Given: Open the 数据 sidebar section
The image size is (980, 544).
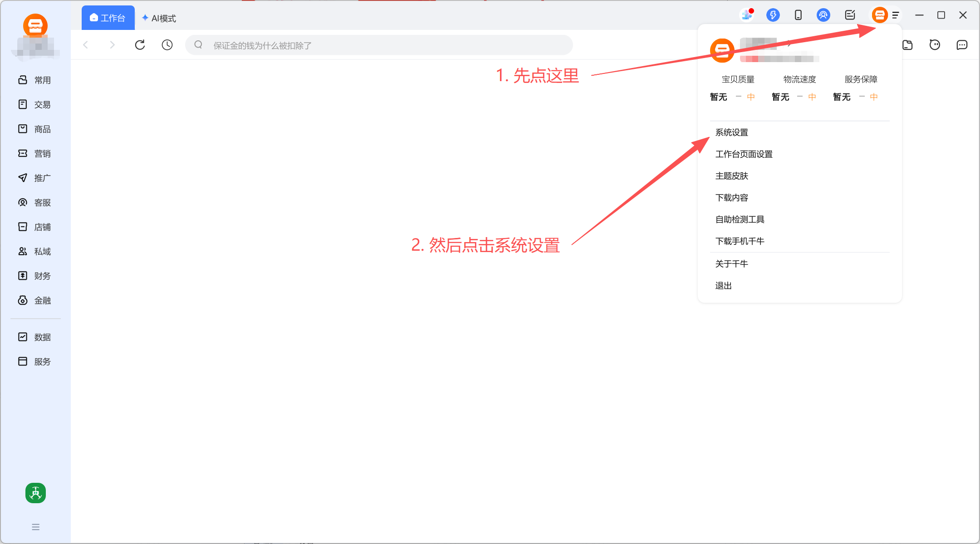Looking at the screenshot, I should pyautogui.click(x=35, y=337).
